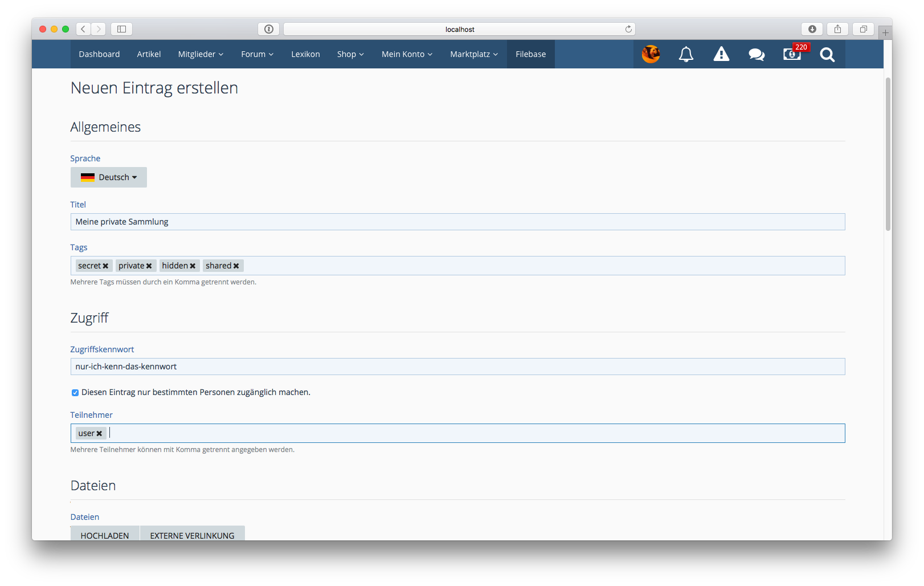Switch to EXTERNE VERLINKUNG option
Screen dimensions: 924x586
[x=192, y=535]
